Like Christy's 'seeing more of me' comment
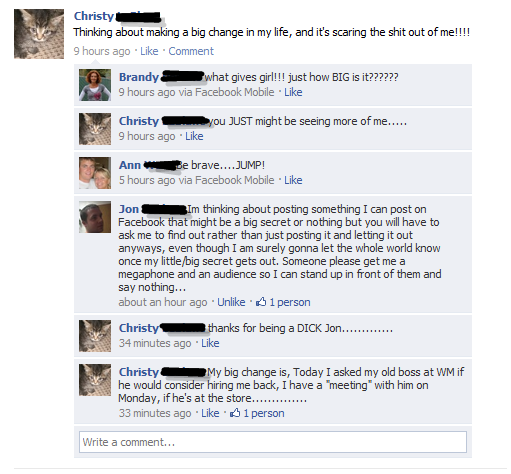The image size is (511, 474). point(194,136)
